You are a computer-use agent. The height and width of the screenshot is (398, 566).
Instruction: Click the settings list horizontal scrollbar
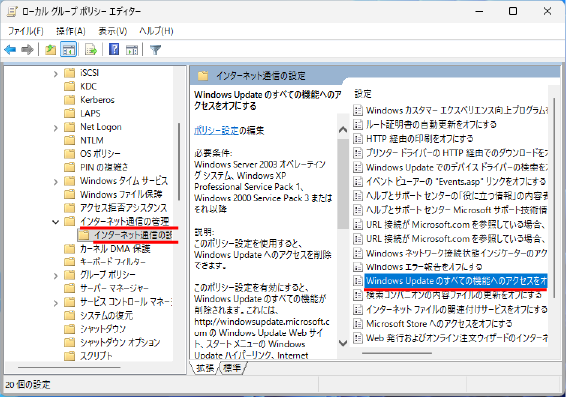click(x=397, y=353)
